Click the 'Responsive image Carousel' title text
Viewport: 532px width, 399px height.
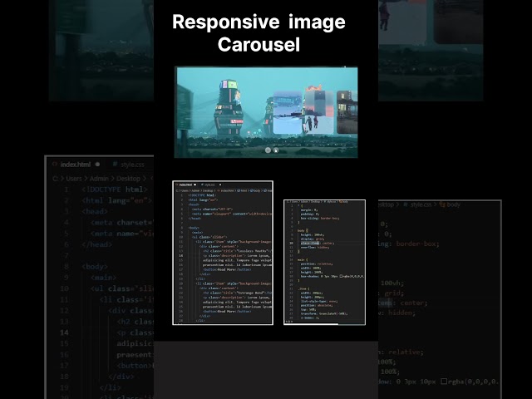point(259,33)
